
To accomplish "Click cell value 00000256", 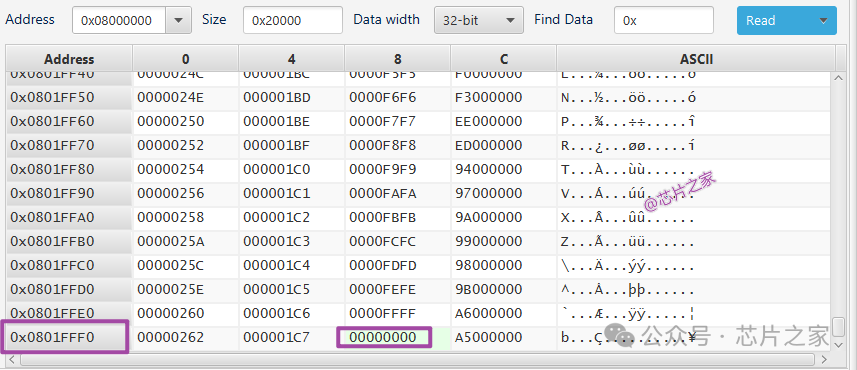I will [x=171, y=193].
